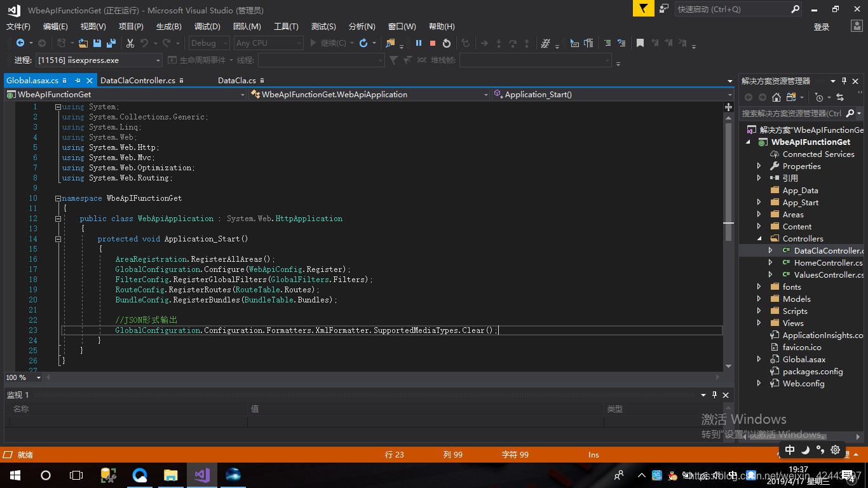The width and height of the screenshot is (868, 488).
Task: Click the 继续(C) continue button
Action: click(x=328, y=43)
